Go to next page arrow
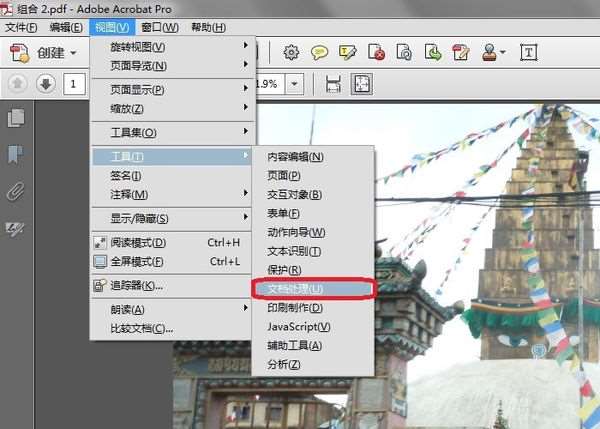Viewport: 600px width, 429px height. [46, 83]
